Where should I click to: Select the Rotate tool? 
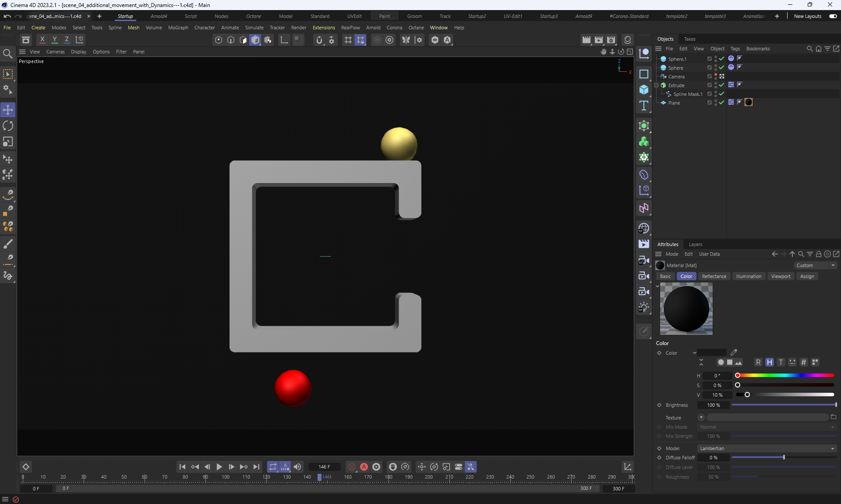pos(8,126)
